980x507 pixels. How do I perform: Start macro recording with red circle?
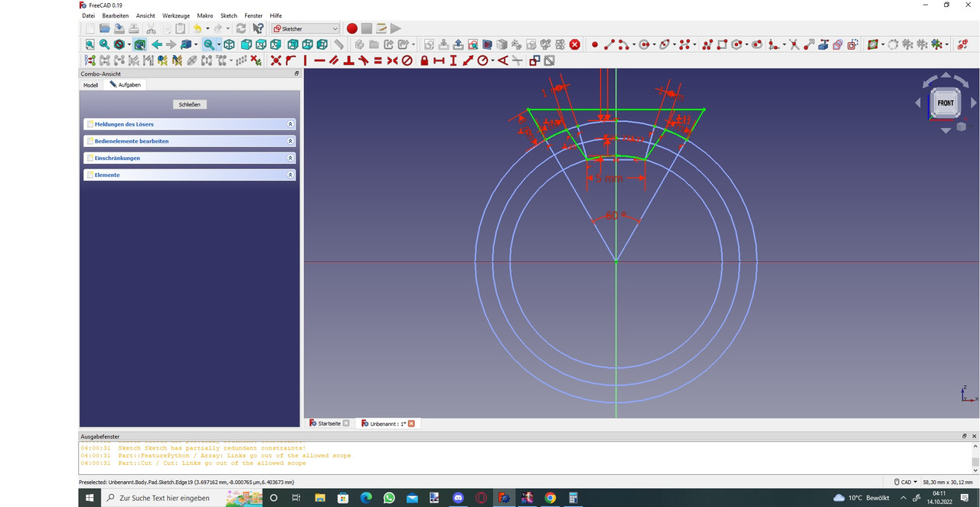tap(352, 28)
